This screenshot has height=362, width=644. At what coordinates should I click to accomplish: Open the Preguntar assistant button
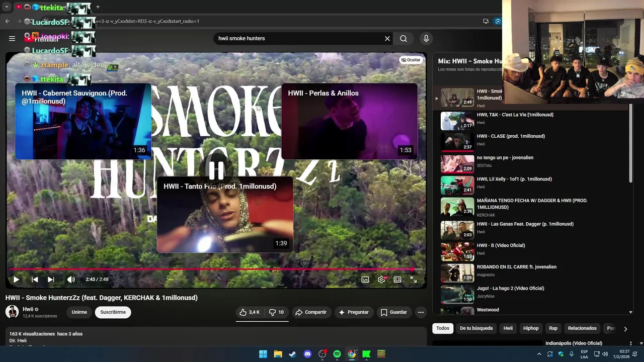(x=354, y=312)
